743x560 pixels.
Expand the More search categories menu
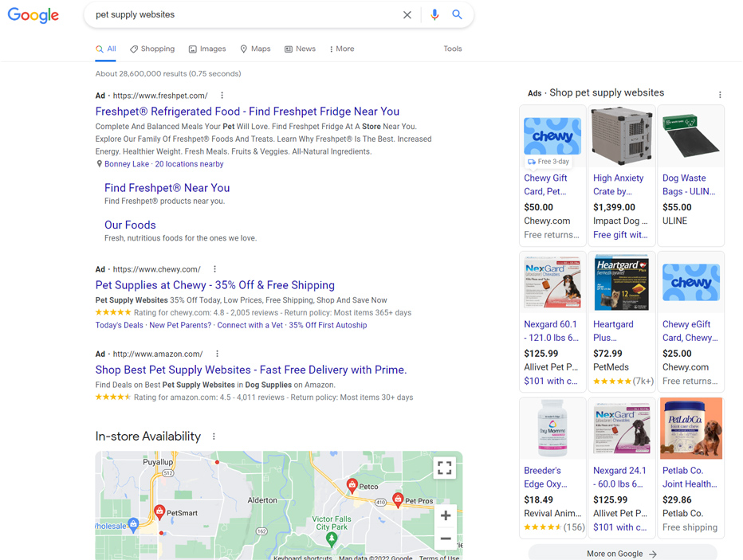tap(342, 49)
